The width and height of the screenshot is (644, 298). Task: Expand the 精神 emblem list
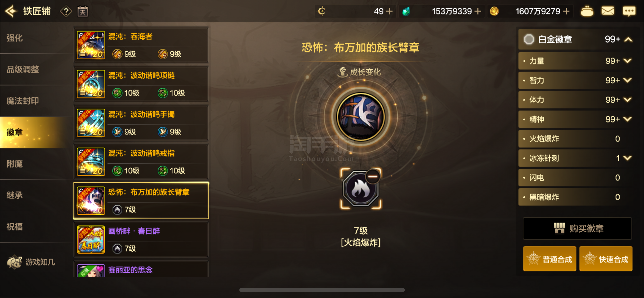click(x=628, y=119)
